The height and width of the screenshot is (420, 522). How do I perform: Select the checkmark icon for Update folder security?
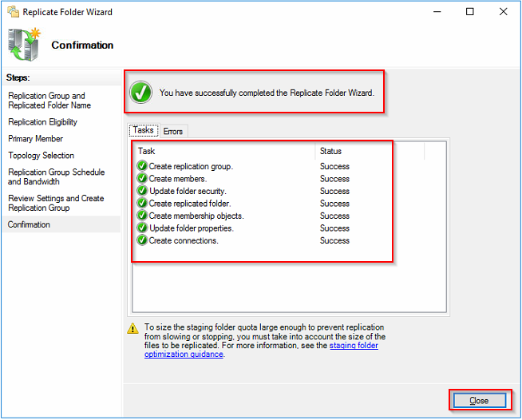(142, 191)
